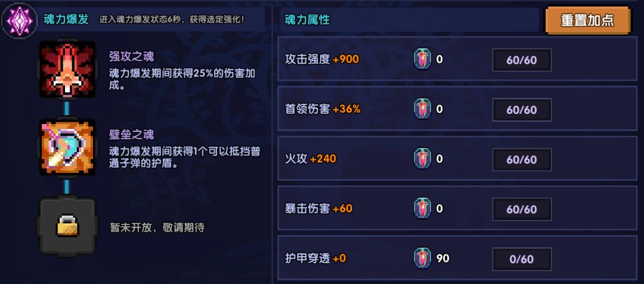
Task: Click soul gem icon beside 首领伤害
Action: pyautogui.click(x=422, y=110)
